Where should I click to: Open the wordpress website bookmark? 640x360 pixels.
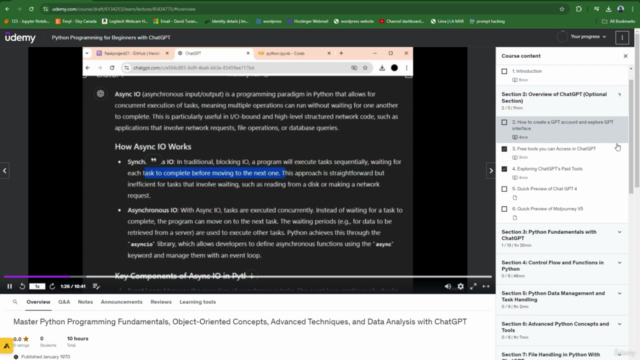coord(353,21)
